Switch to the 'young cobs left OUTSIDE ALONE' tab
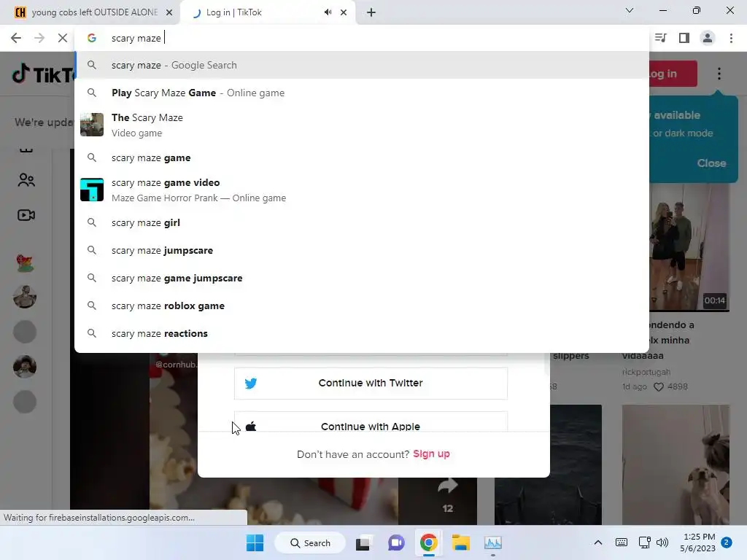747x560 pixels. coord(90,12)
